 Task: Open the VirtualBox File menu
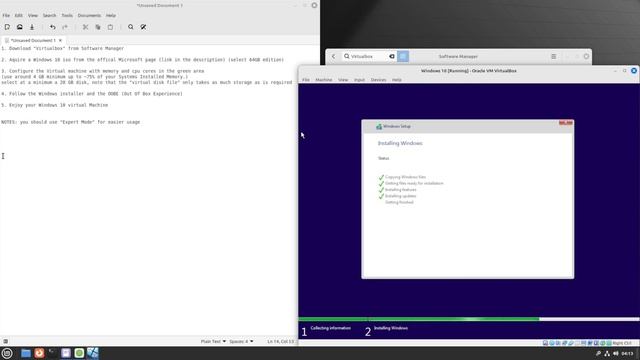[x=306, y=80]
